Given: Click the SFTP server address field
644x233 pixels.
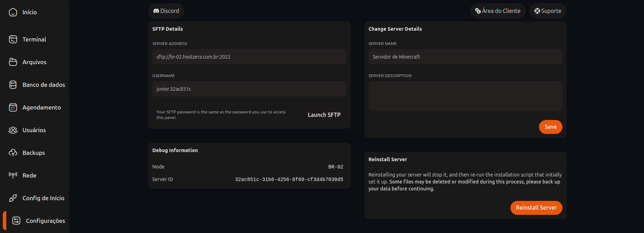Looking at the screenshot, I should (249, 57).
